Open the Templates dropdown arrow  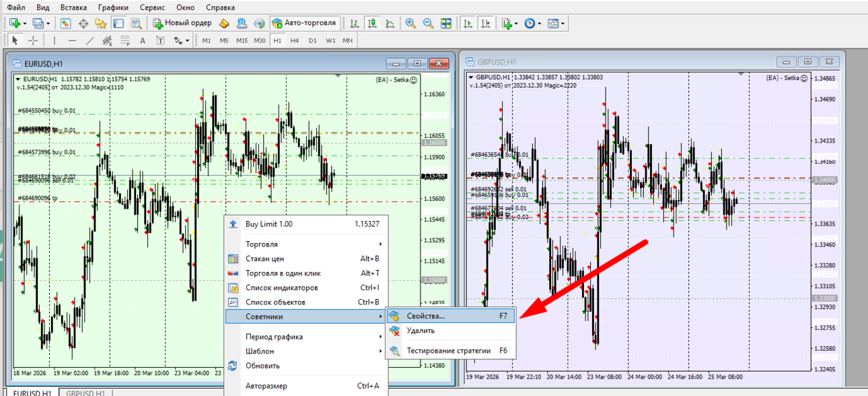[563, 24]
